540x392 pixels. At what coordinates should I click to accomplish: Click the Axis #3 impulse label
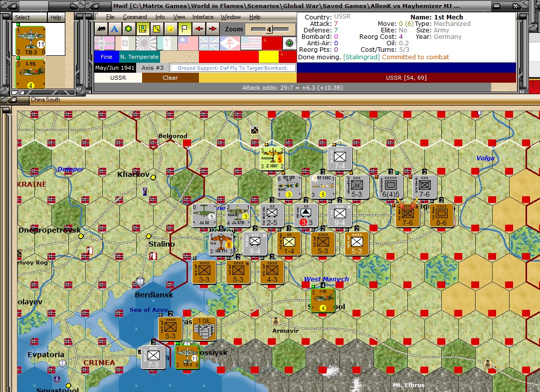[153, 67]
